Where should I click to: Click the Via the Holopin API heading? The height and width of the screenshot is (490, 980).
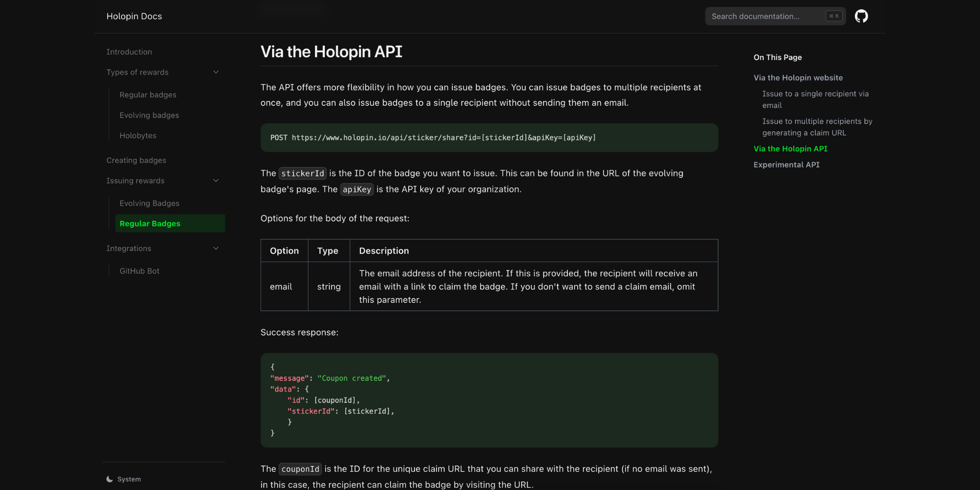pos(331,51)
